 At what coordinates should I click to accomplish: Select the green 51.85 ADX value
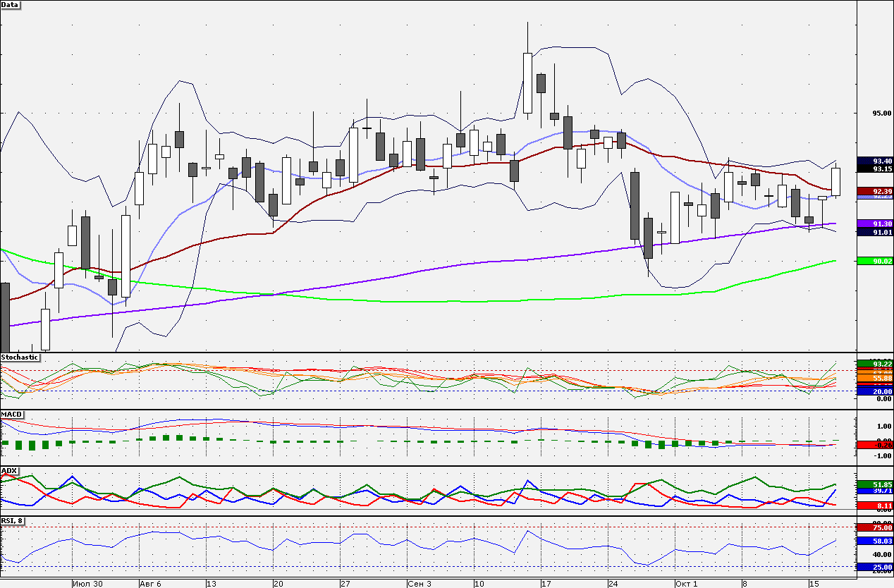[875, 485]
